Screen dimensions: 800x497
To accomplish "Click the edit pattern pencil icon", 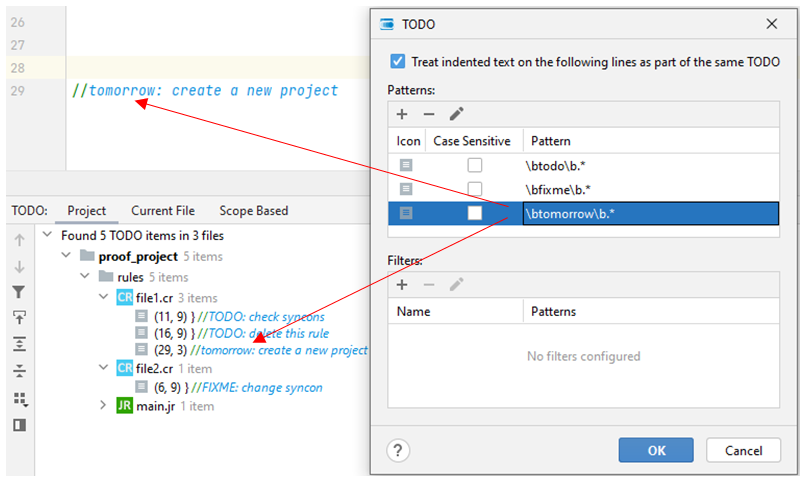I will pyautogui.click(x=456, y=114).
